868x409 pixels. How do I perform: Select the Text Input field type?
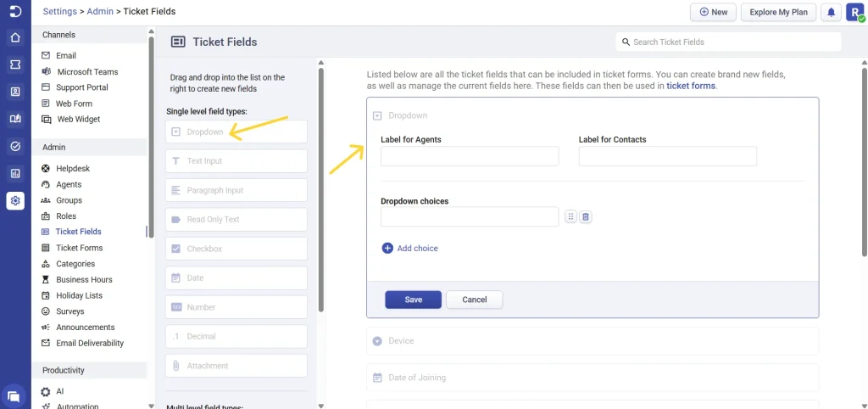[x=236, y=161]
